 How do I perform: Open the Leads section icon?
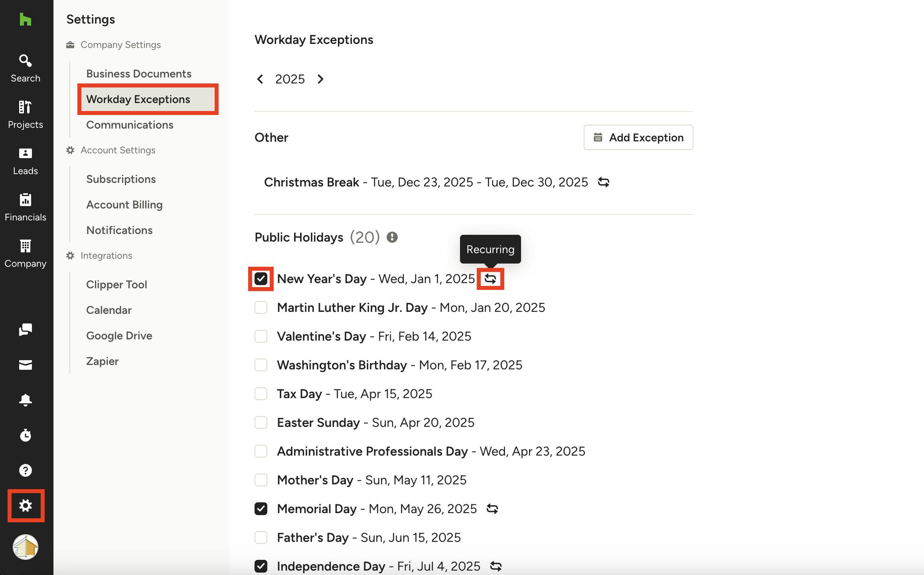(25, 161)
